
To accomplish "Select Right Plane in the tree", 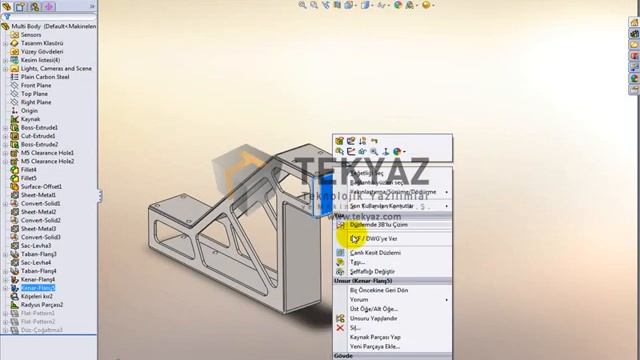I will tap(36, 102).
